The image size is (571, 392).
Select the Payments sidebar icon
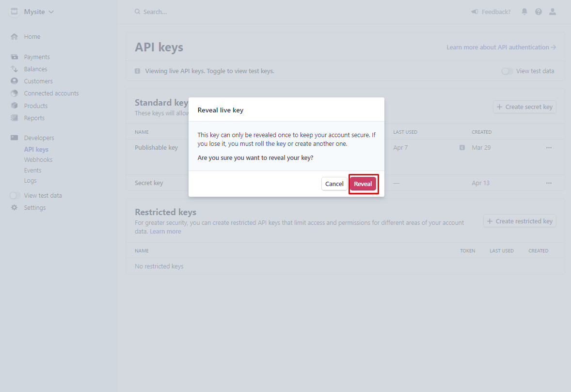15,57
